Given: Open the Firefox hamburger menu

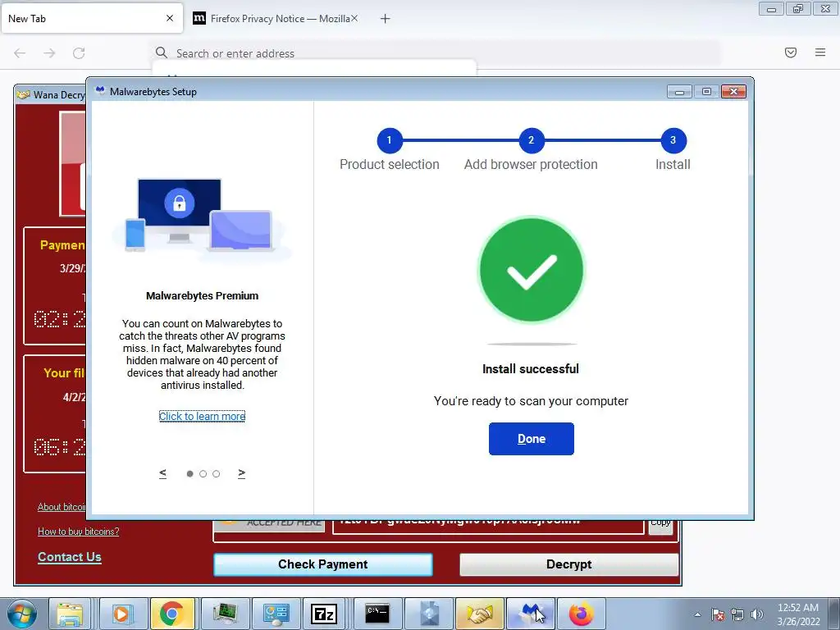Looking at the screenshot, I should (820, 52).
